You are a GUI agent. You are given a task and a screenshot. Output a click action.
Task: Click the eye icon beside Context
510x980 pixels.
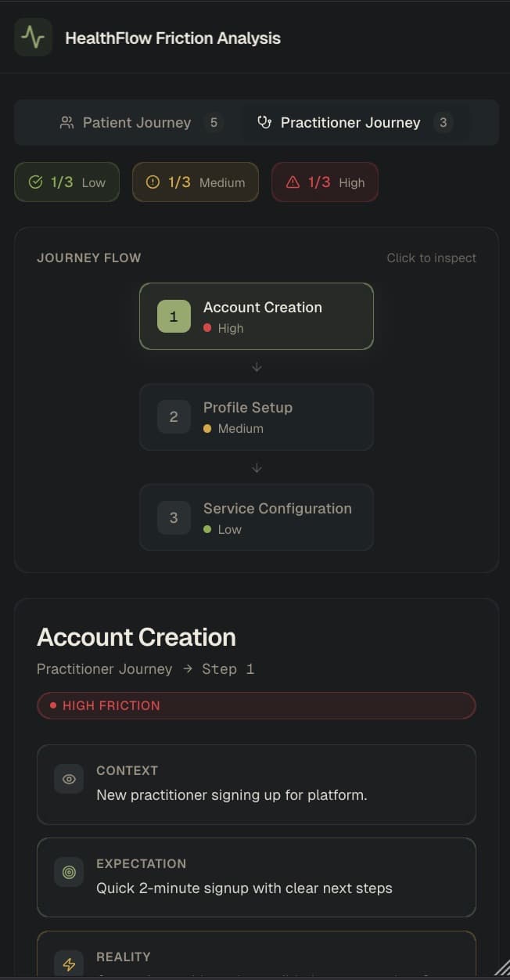[x=69, y=779]
